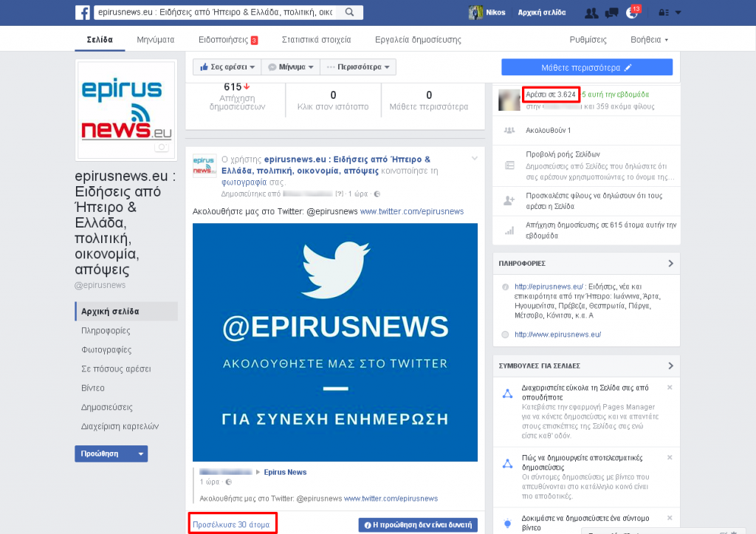This screenshot has height=534, width=756.
Task: Open Διαχείριση καρτελών in sidebar
Action: (x=120, y=426)
